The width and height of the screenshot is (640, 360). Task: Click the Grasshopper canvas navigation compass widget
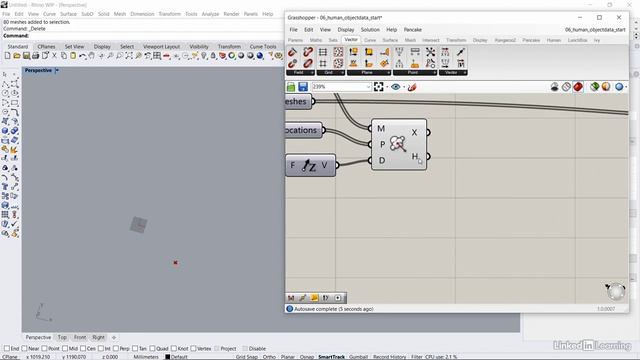615,291
